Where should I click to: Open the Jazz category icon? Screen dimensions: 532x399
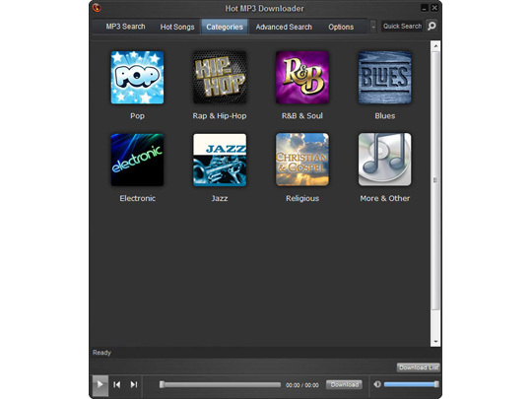[220, 160]
